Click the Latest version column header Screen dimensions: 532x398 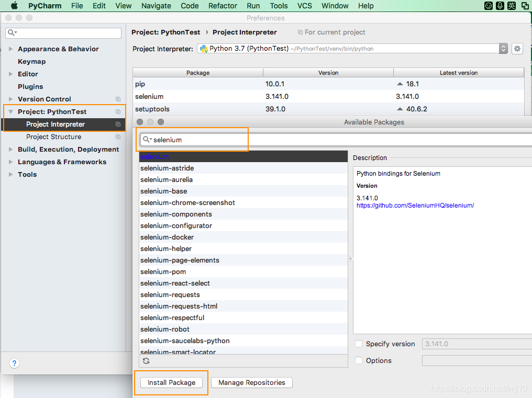(459, 73)
